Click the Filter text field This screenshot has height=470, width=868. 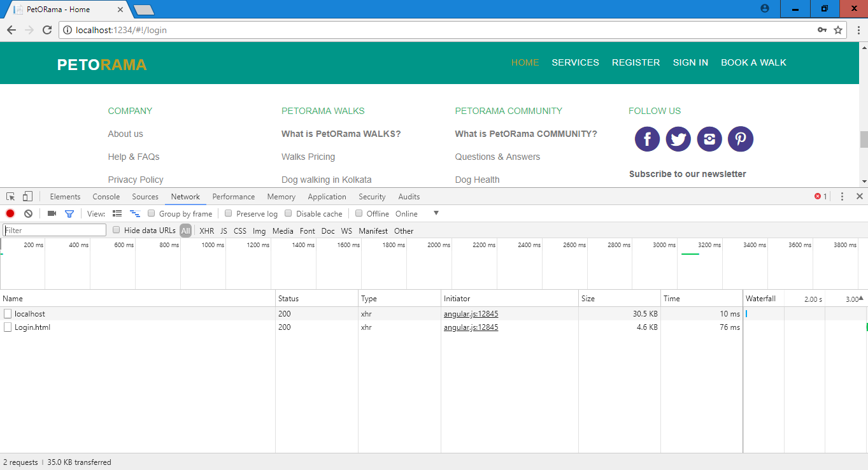point(55,231)
